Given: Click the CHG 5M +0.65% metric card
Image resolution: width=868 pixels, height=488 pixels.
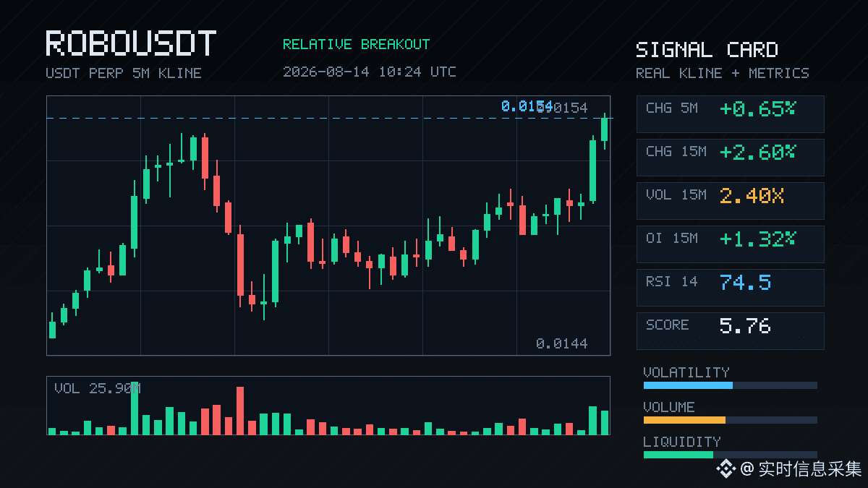Looking at the screenshot, I should pyautogui.click(x=730, y=114).
